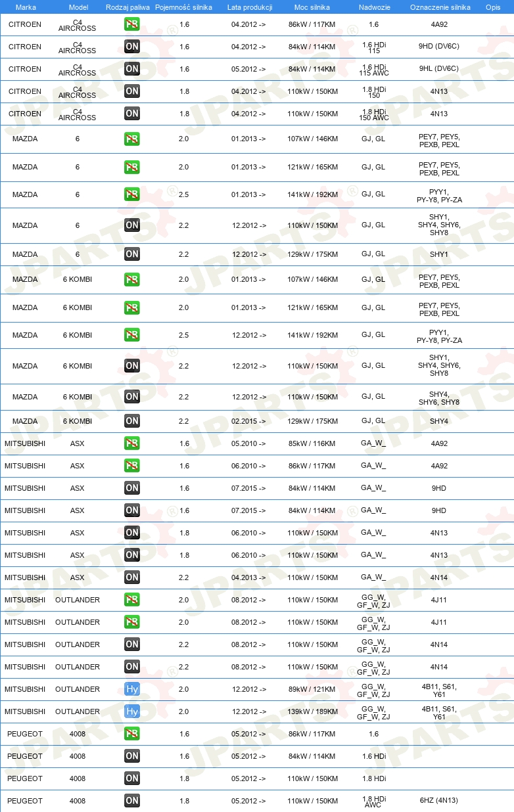Viewport: 514px width, 812px height.
Task: Click the lone SHY4 engine code in 6 KOMBI 129kW row
Action: (439, 420)
